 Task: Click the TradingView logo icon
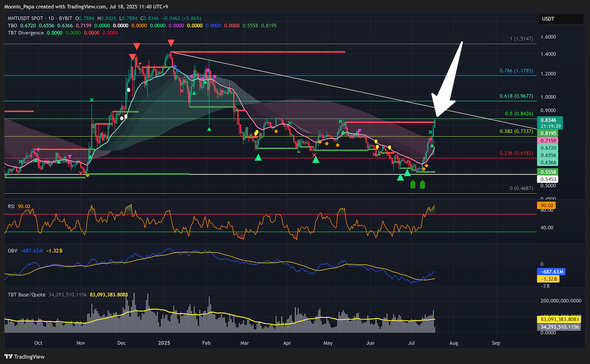[9, 356]
